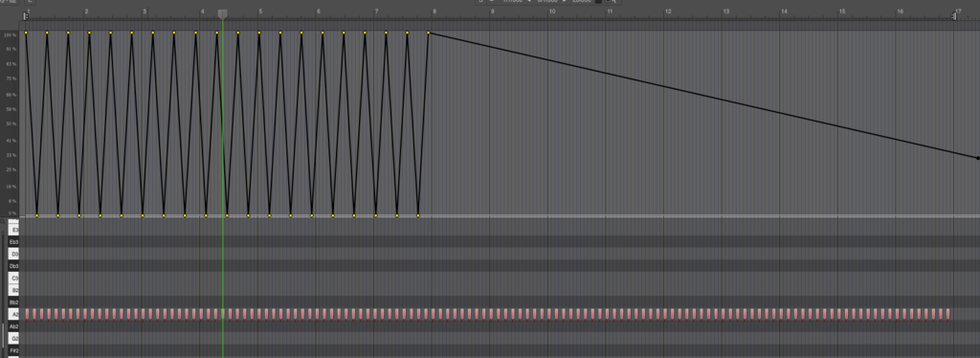Click bar 10 on the timeline ruler

click(552, 11)
